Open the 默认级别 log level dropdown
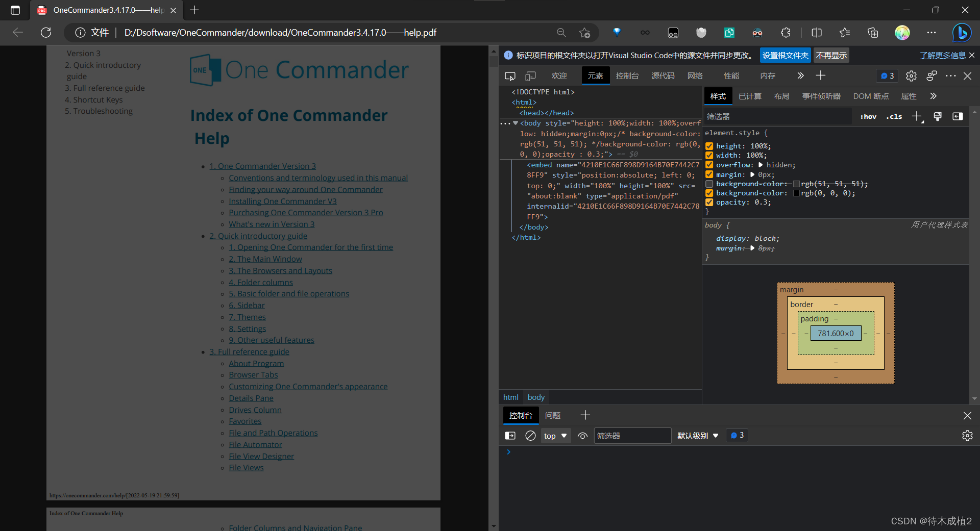This screenshot has height=531, width=980. coord(698,436)
